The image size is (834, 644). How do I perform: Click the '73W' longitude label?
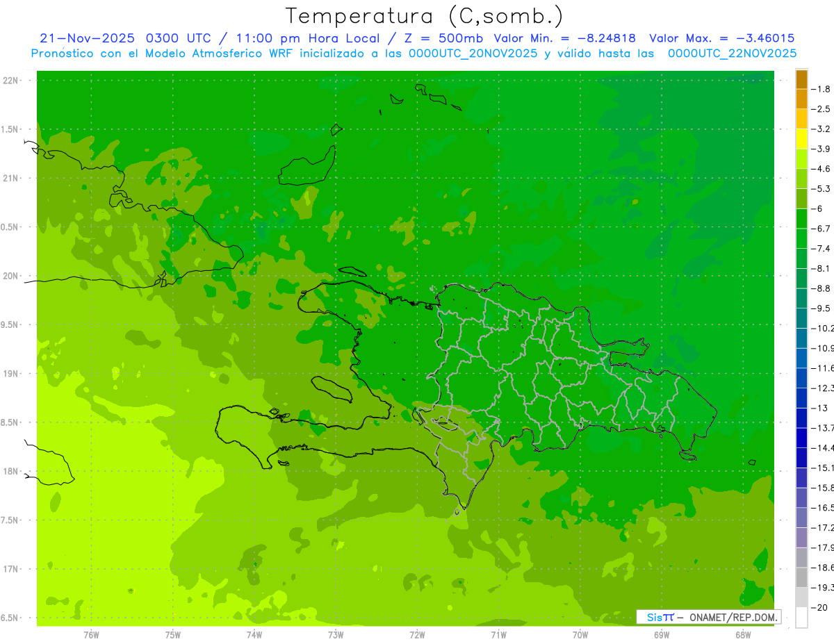pyautogui.click(x=336, y=635)
